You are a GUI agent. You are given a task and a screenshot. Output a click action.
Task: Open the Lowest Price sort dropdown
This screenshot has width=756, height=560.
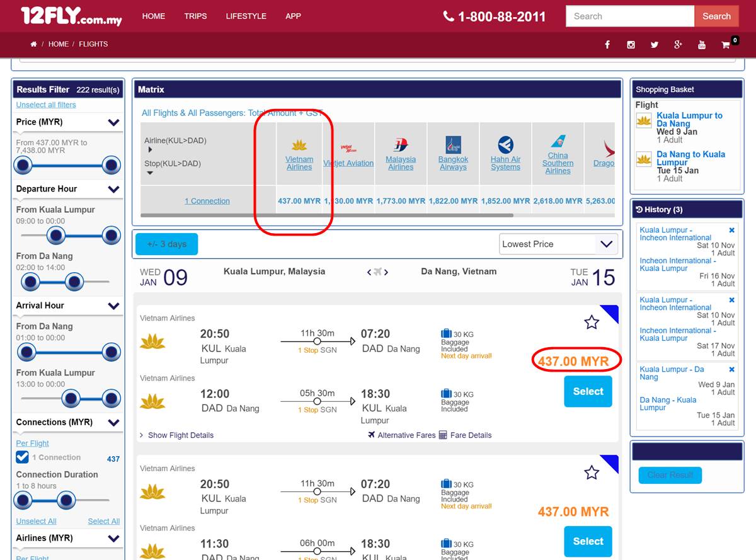pyautogui.click(x=557, y=244)
